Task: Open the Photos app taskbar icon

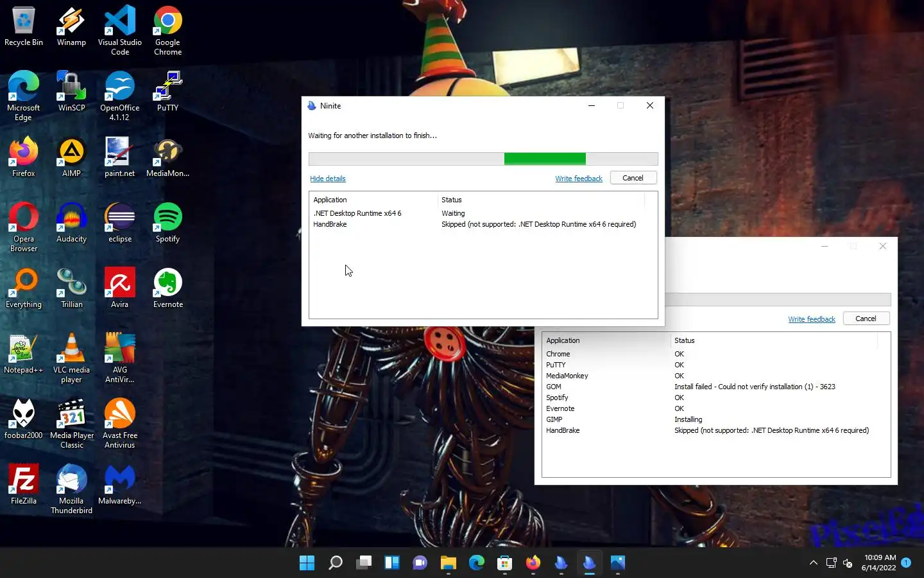Action: (618, 563)
